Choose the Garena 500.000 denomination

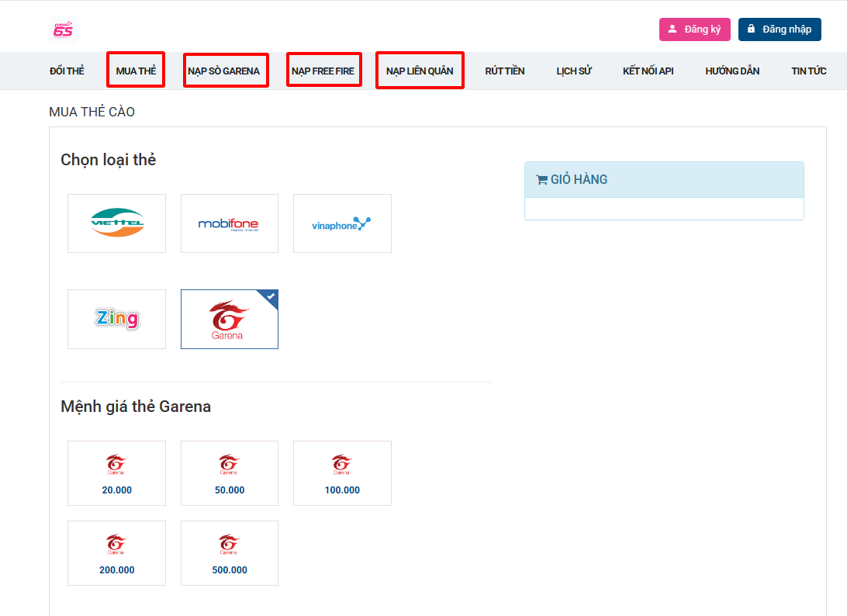(x=229, y=553)
